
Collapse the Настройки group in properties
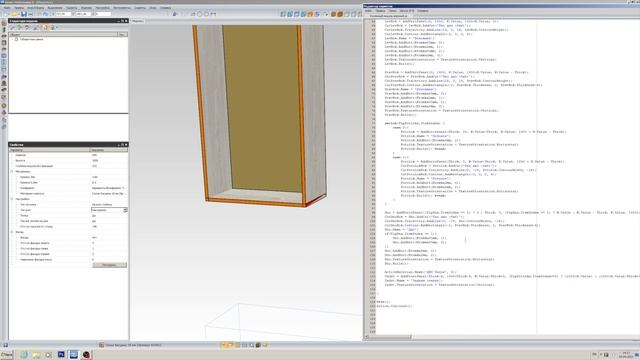12,199
